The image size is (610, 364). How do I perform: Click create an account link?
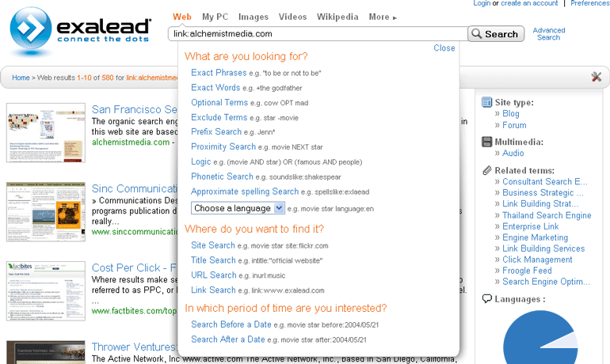pyautogui.click(x=529, y=3)
